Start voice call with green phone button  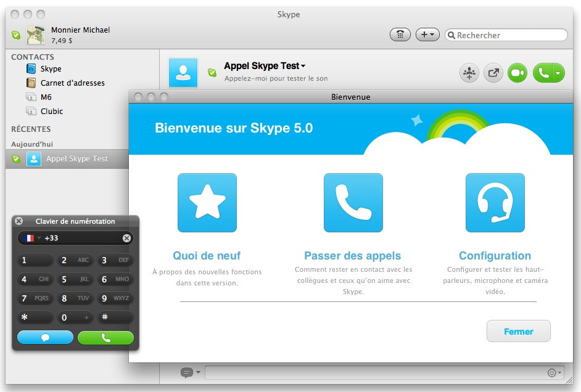point(543,73)
